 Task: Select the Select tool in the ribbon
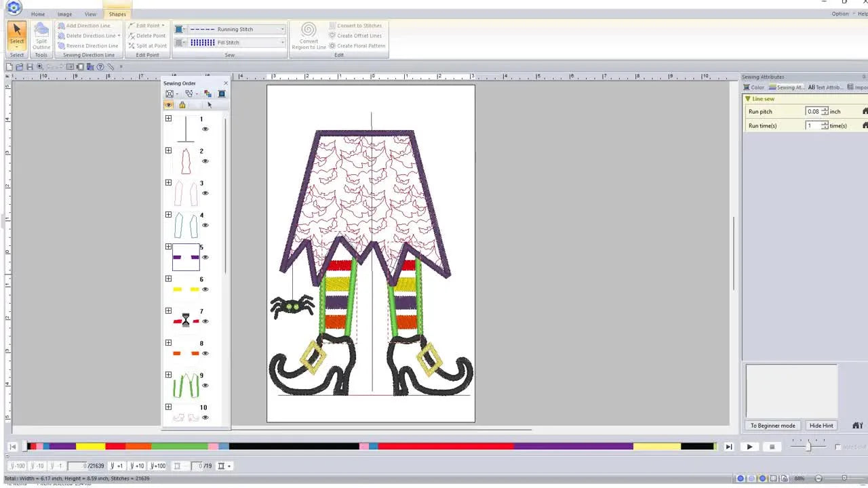[x=16, y=34]
